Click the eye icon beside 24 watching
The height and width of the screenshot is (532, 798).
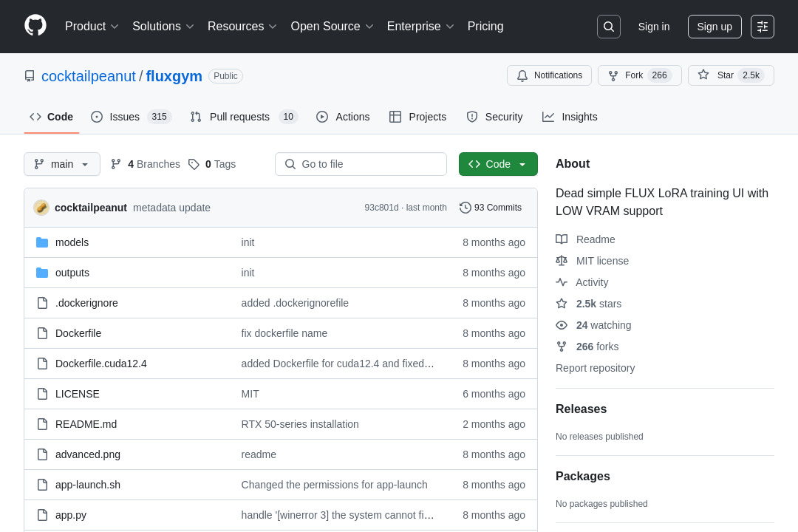[x=562, y=325]
